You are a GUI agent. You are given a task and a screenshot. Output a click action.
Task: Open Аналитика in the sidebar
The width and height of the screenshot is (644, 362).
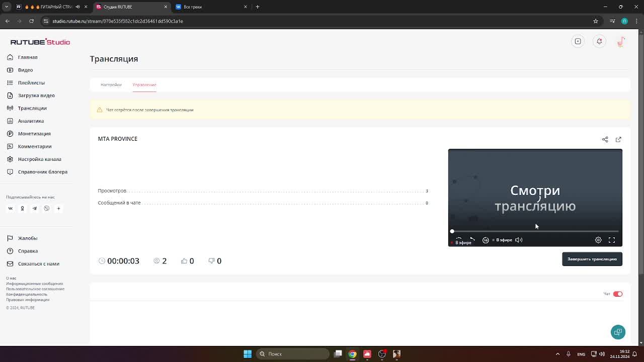[x=31, y=121]
